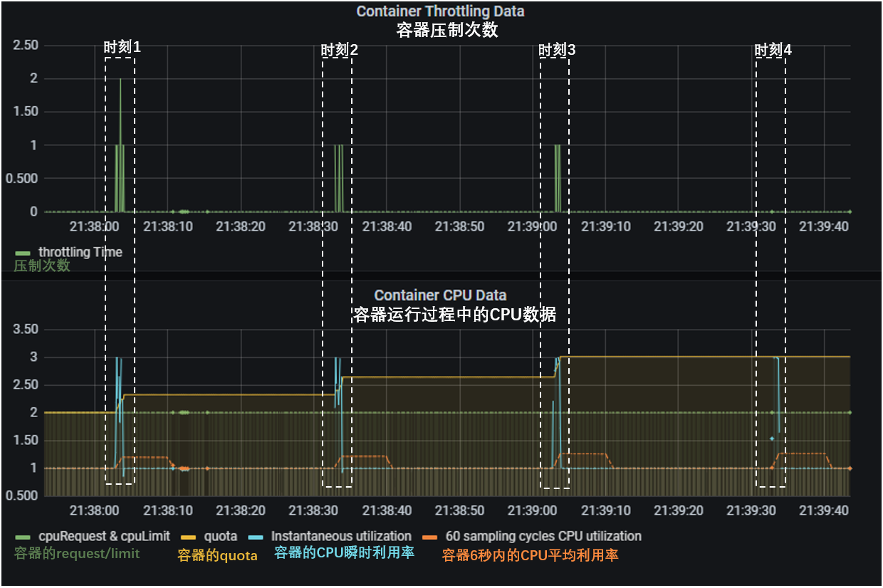This screenshot has height=588, width=883.
Task: Click the yellow quota legend color swatch
Action: pos(187,537)
